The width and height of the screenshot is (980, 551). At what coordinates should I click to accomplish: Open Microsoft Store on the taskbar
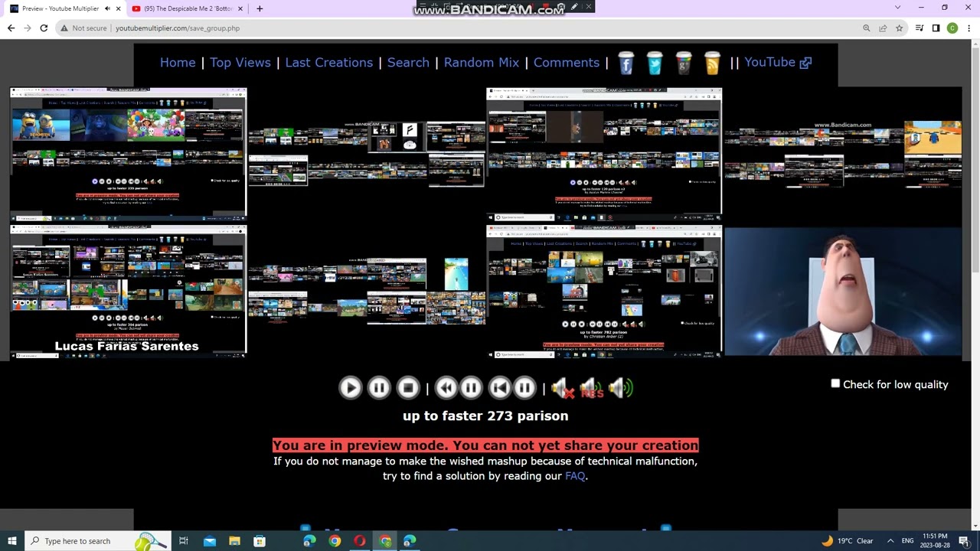[x=260, y=541]
